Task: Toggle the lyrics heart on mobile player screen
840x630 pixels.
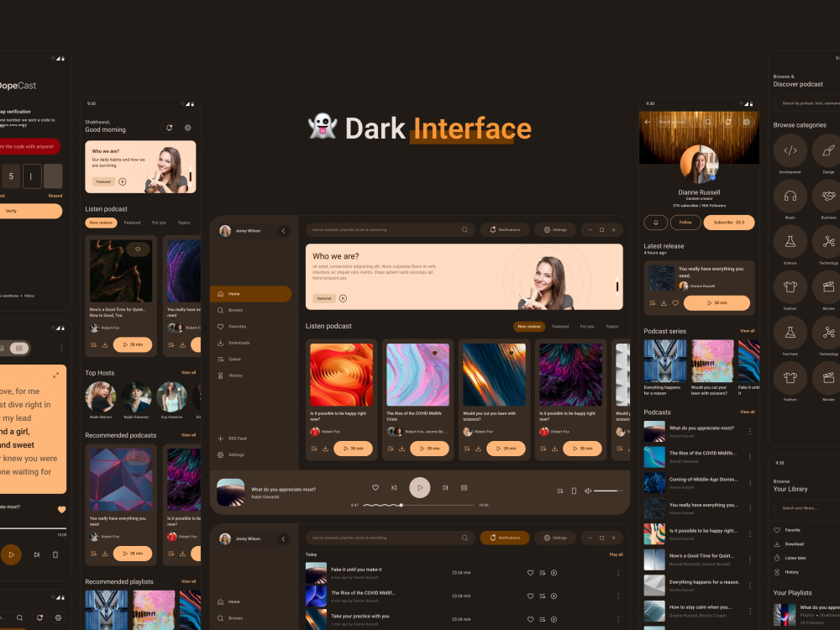Action: pyautogui.click(x=61, y=510)
